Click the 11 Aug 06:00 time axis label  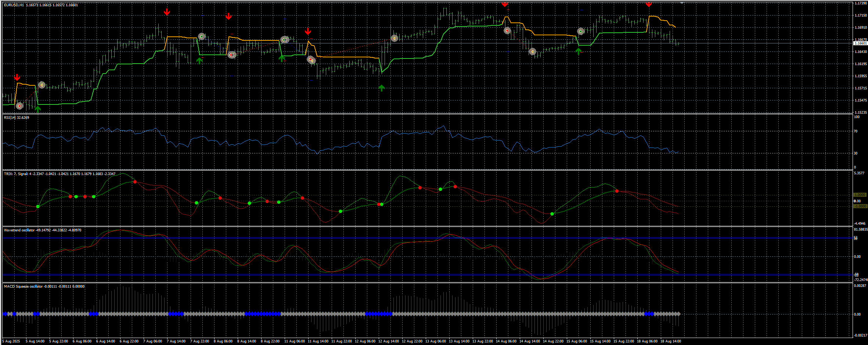[295, 341]
